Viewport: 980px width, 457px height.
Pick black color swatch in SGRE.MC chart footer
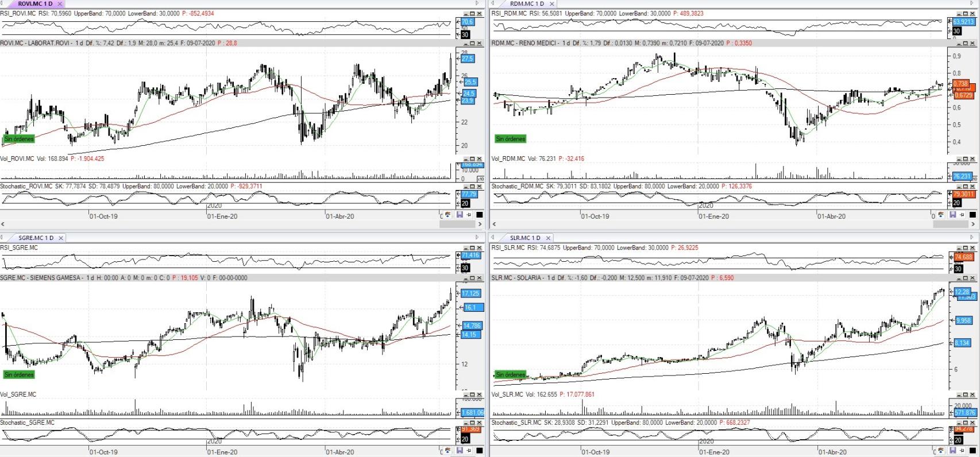(x=480, y=451)
